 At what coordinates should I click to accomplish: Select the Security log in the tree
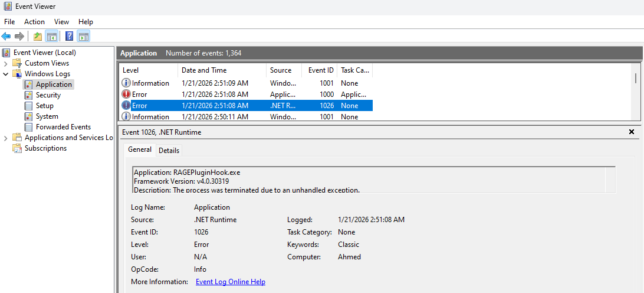[x=48, y=95]
